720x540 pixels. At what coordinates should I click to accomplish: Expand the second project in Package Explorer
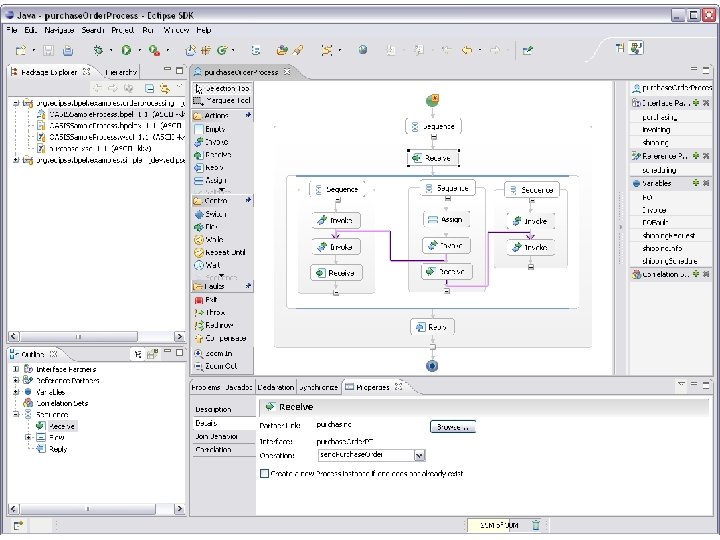[x=16, y=160]
